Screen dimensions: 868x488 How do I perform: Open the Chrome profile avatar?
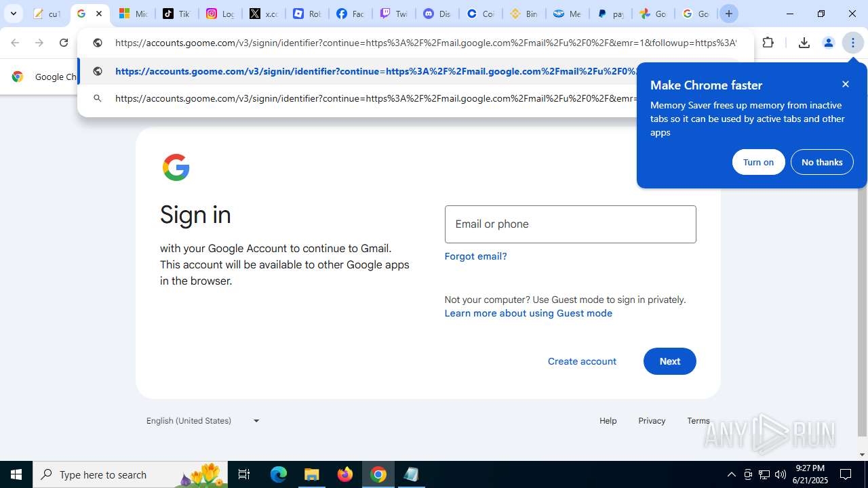[x=829, y=43]
